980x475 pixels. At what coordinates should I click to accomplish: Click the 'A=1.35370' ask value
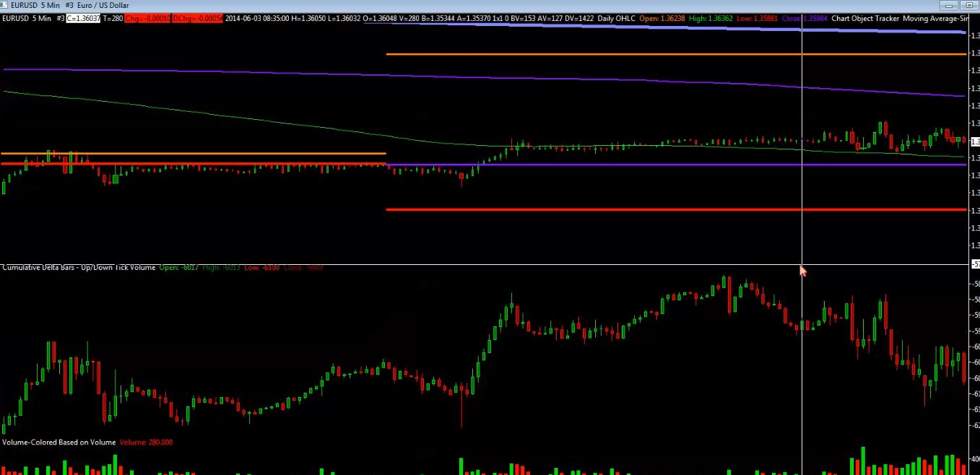click(472, 18)
